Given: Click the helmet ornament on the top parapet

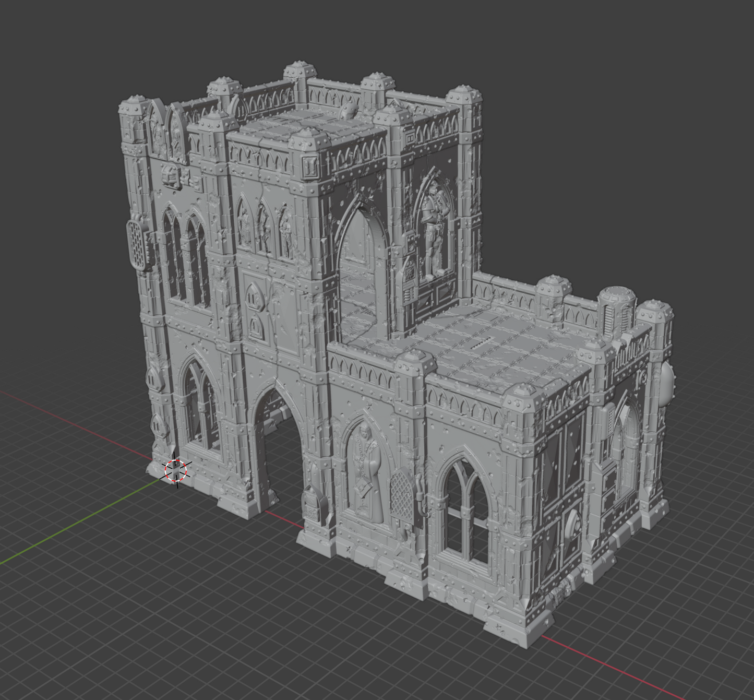Looking at the screenshot, I should point(349,110).
